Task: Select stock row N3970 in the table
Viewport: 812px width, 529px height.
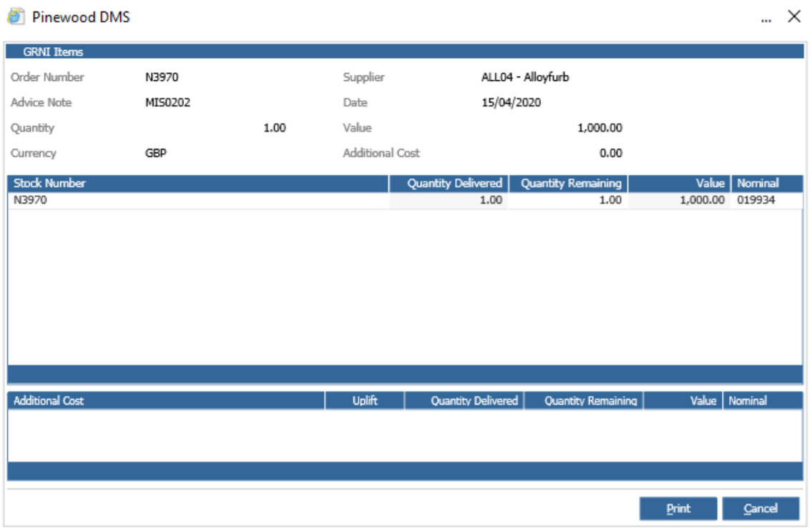Action: (405, 200)
